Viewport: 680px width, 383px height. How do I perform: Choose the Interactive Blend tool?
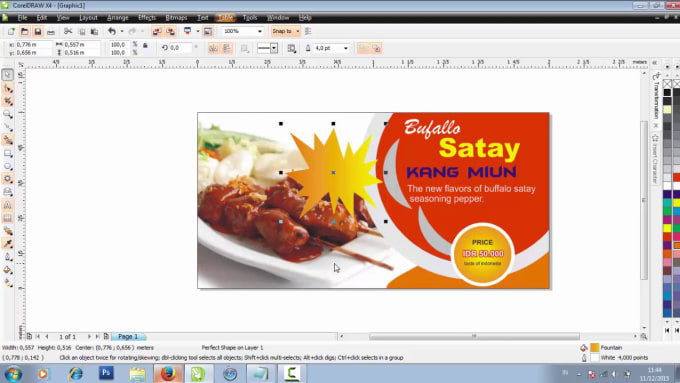pos(7,231)
